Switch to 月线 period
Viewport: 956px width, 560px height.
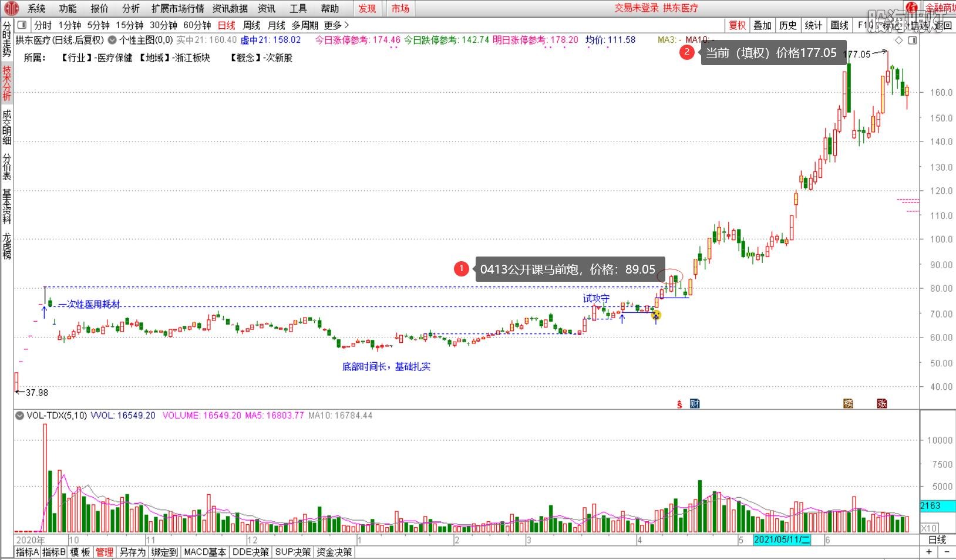pyautogui.click(x=276, y=25)
